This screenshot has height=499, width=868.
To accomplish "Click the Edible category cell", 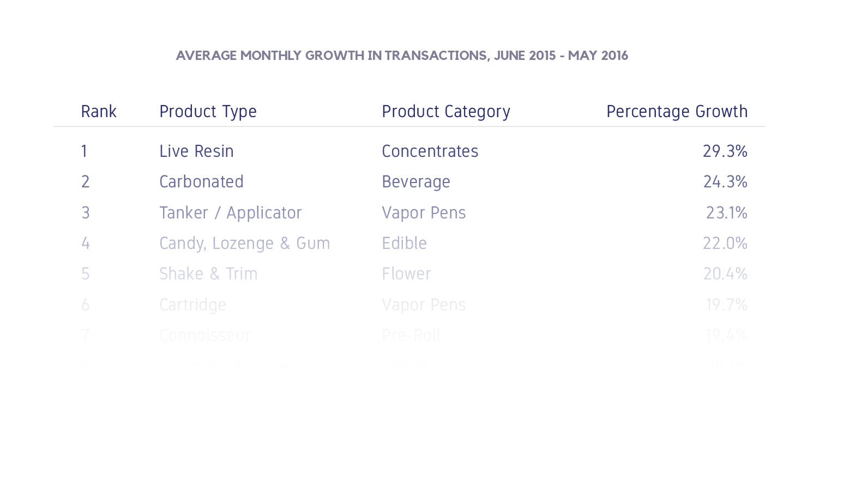I will tap(404, 243).
